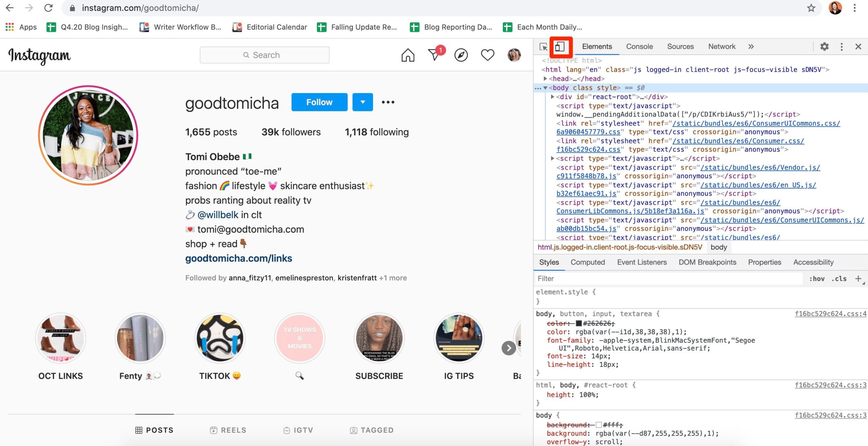View the 1,118 following list

377,132
